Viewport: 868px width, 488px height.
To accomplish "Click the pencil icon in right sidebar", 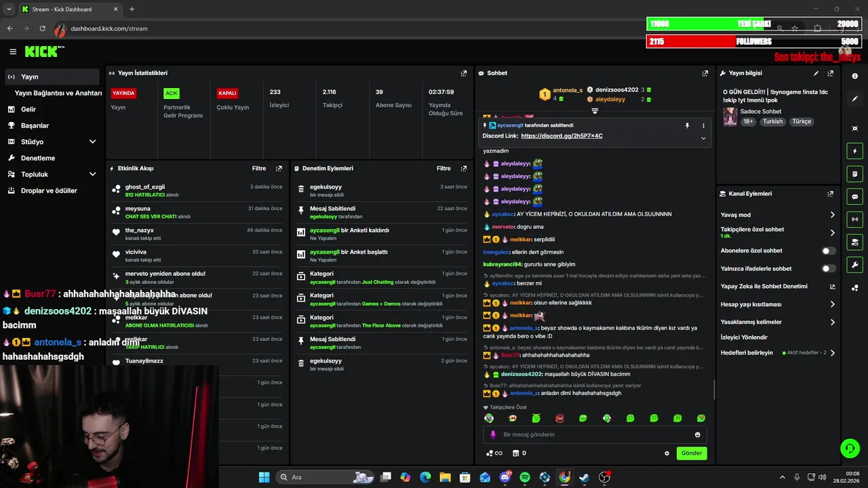I will tap(855, 99).
